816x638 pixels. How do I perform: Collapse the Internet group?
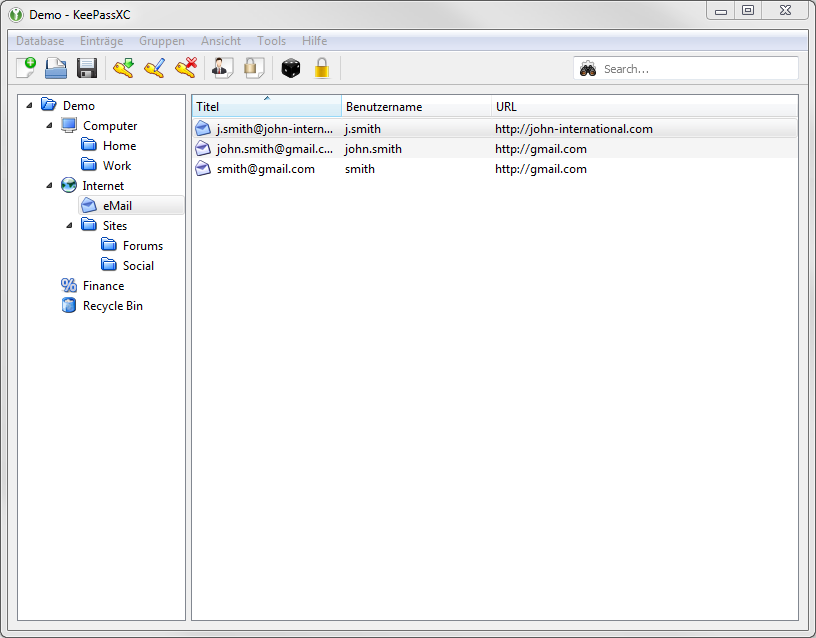(x=49, y=185)
